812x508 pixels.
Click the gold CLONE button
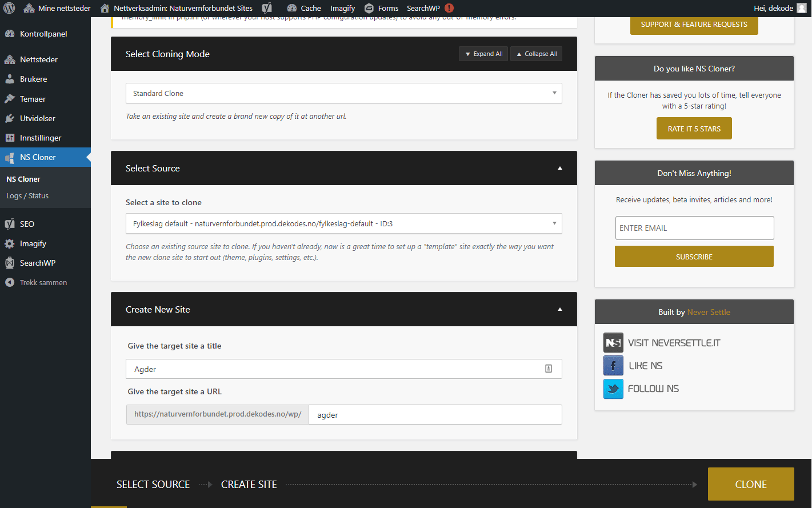point(750,484)
